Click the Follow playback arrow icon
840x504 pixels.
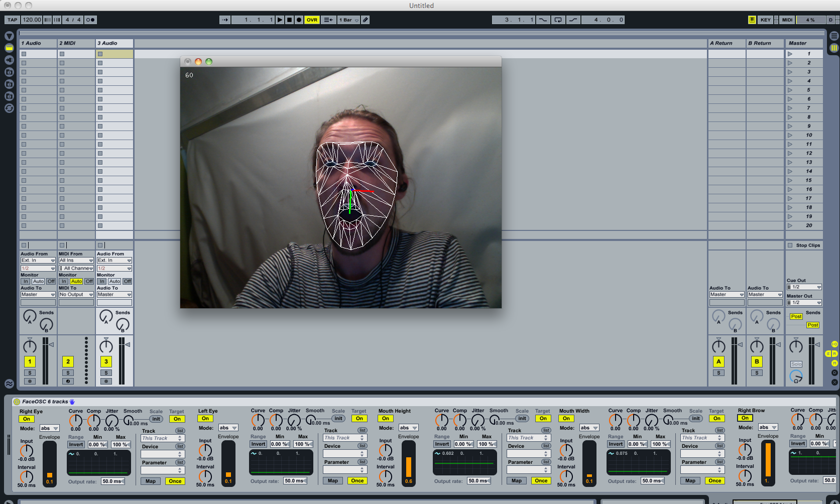pyautogui.click(x=224, y=20)
